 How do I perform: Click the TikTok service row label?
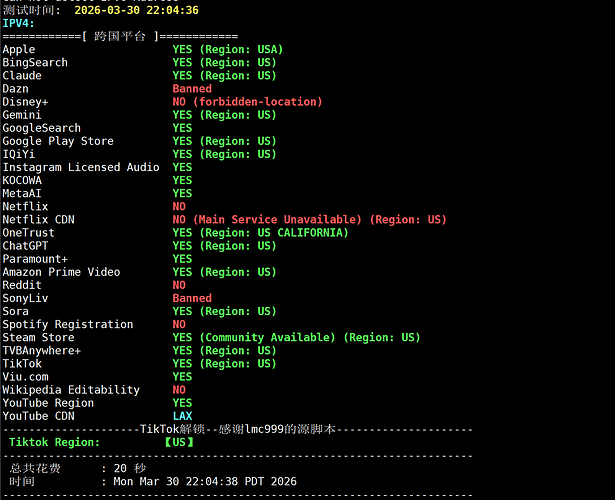tap(22, 364)
